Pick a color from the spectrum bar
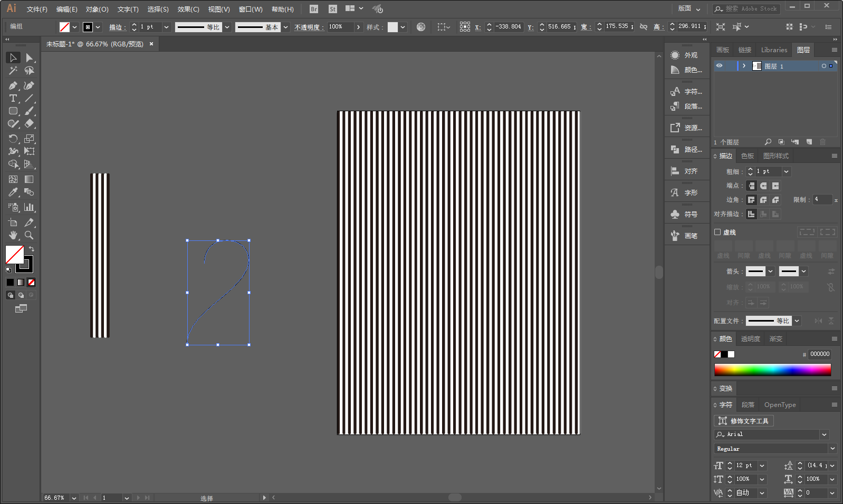Viewport: 843px width, 504px height. pyautogui.click(x=772, y=370)
